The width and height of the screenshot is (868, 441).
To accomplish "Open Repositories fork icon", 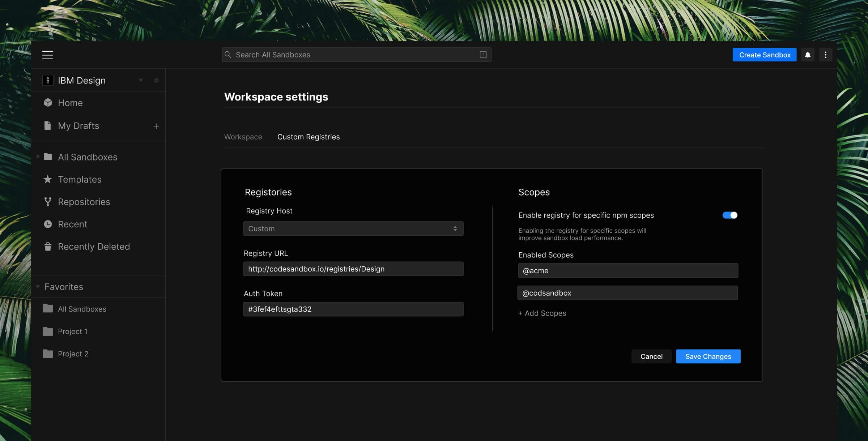I will pyautogui.click(x=47, y=202).
